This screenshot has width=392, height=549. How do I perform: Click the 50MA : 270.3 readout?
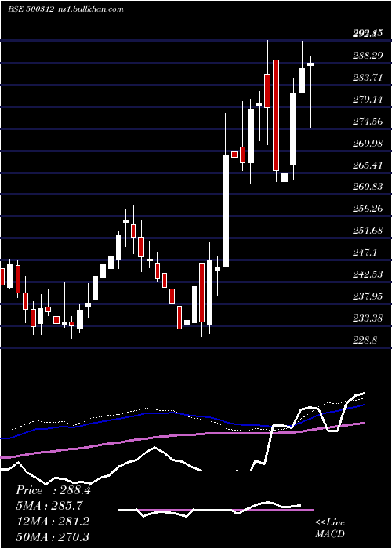(53, 536)
